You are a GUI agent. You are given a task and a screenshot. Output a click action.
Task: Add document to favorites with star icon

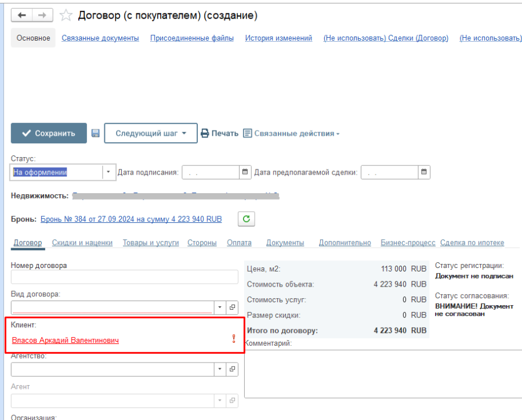click(67, 16)
